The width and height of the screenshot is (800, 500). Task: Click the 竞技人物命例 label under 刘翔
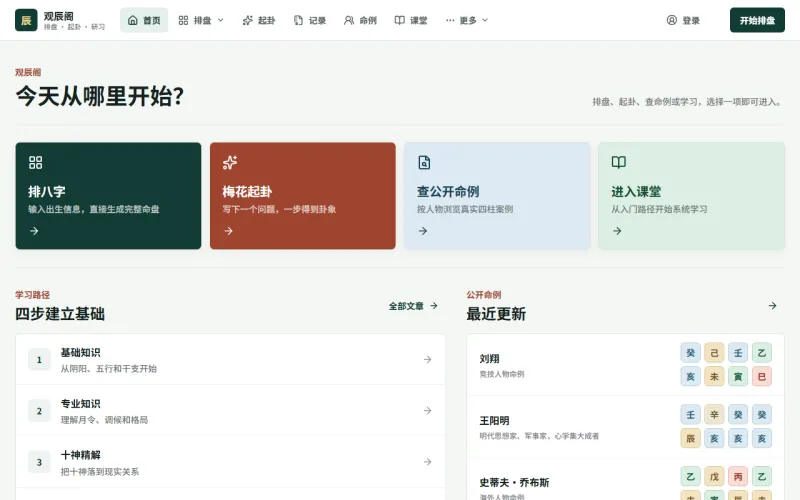point(502,374)
